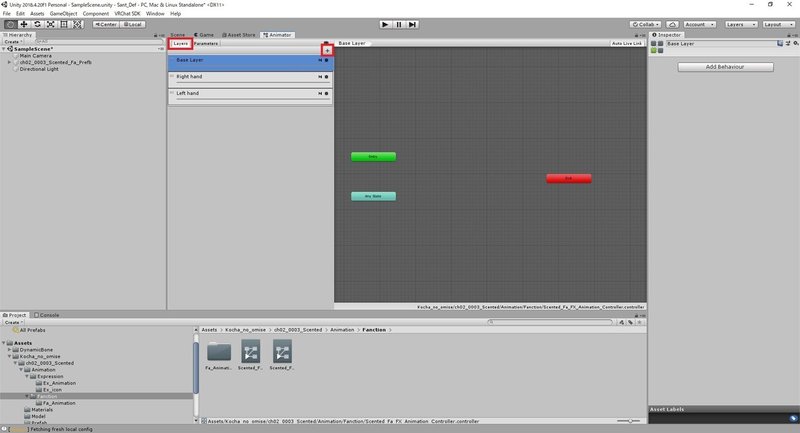The width and height of the screenshot is (800, 433).
Task: Click search by type icon in Project
Action: [x=621, y=322]
